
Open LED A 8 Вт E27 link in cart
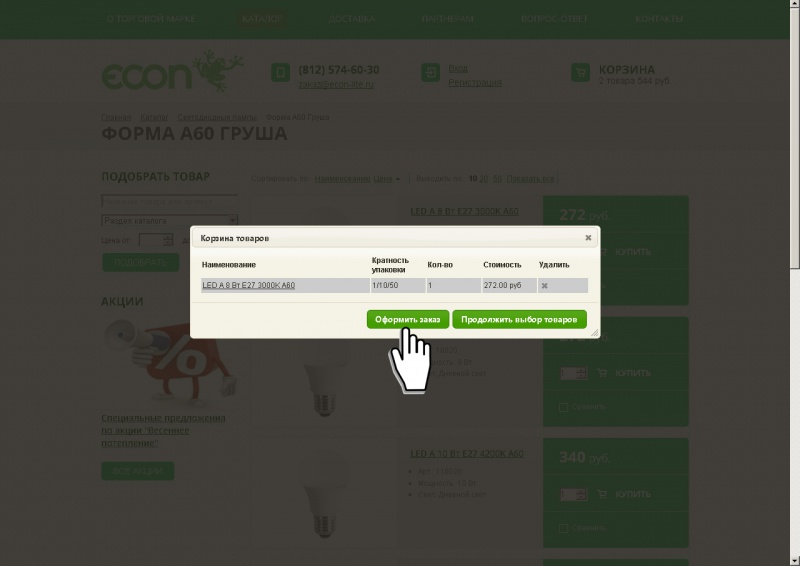248,285
